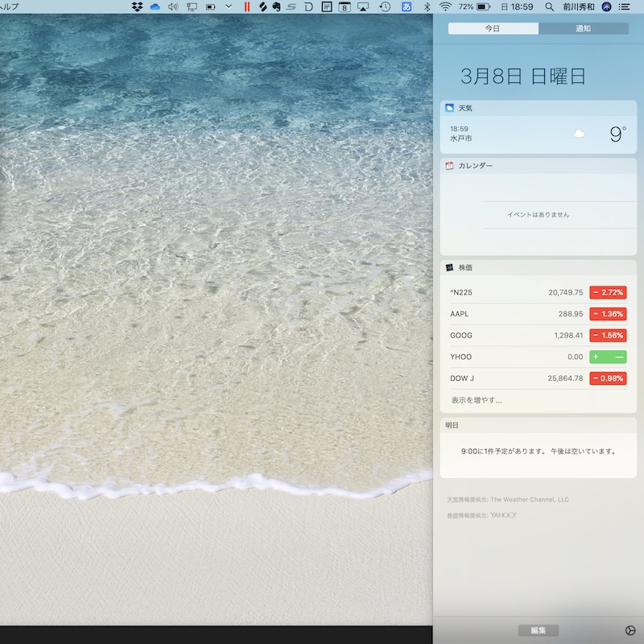Switch to the 通知 tab
644x644 pixels.
coord(583,28)
